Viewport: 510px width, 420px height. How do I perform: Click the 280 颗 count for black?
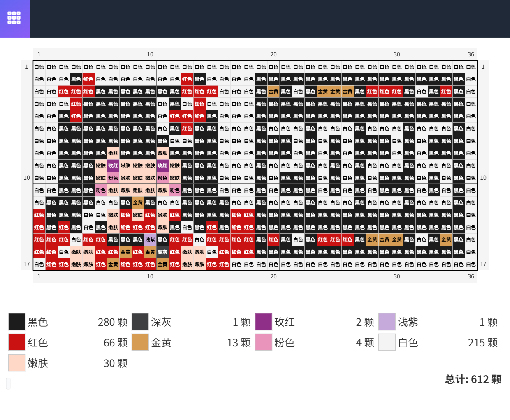pos(112,322)
